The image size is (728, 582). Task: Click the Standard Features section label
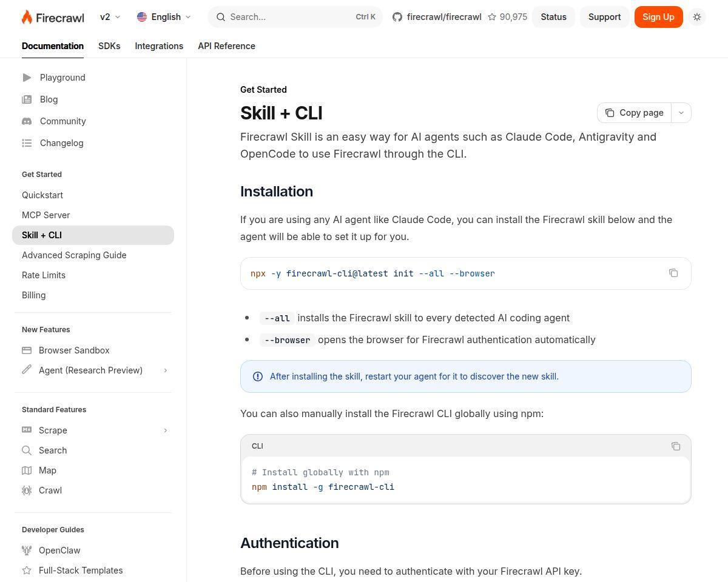[x=54, y=410]
